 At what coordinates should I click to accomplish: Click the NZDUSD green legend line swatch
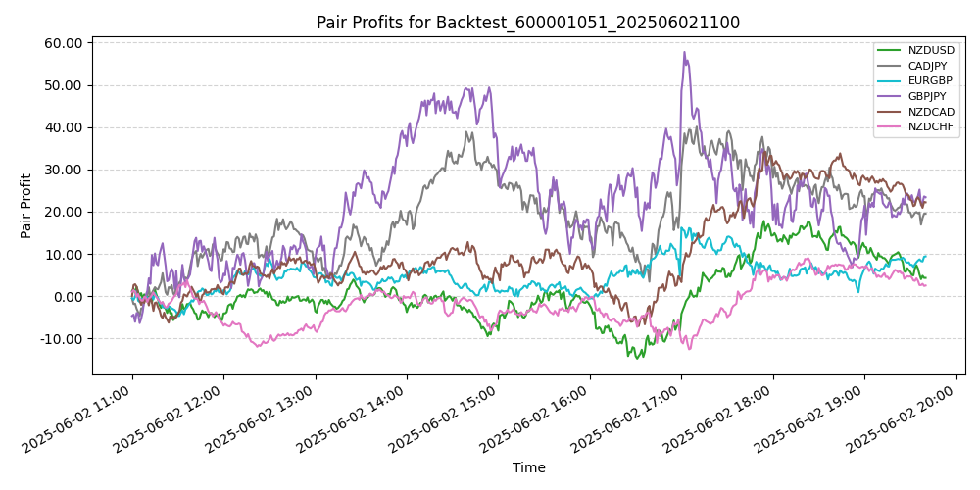891,50
